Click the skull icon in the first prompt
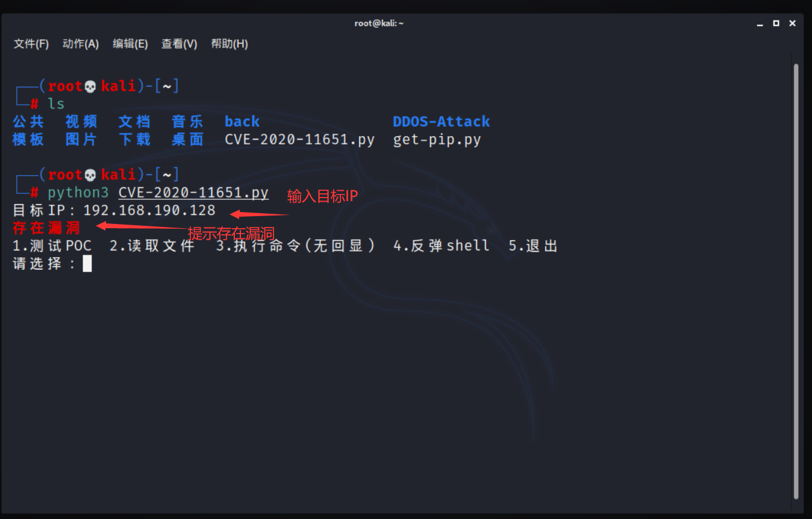812x519 pixels. [x=90, y=87]
